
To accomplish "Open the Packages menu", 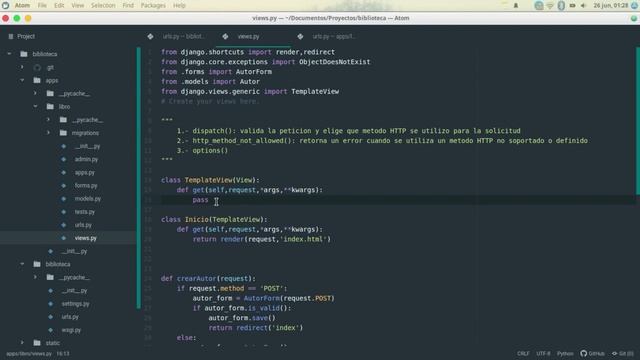I will coord(153,5).
